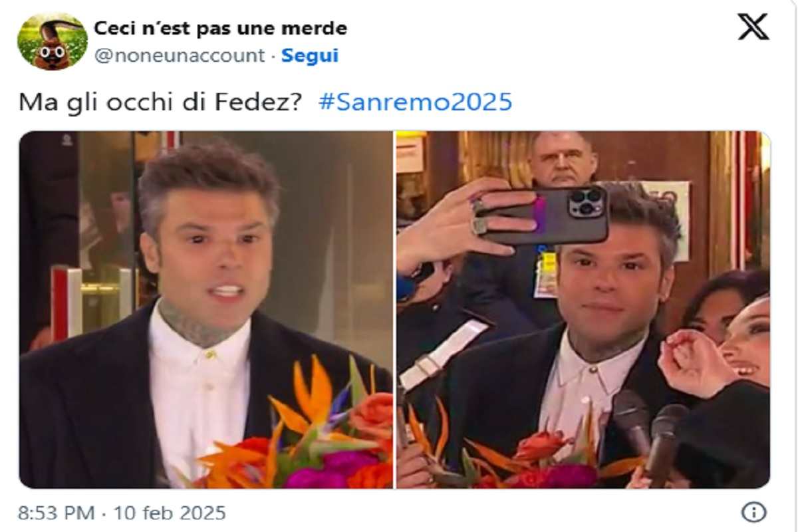Click the 10 feb 2025 date
798x532 pixels.
pos(170,513)
